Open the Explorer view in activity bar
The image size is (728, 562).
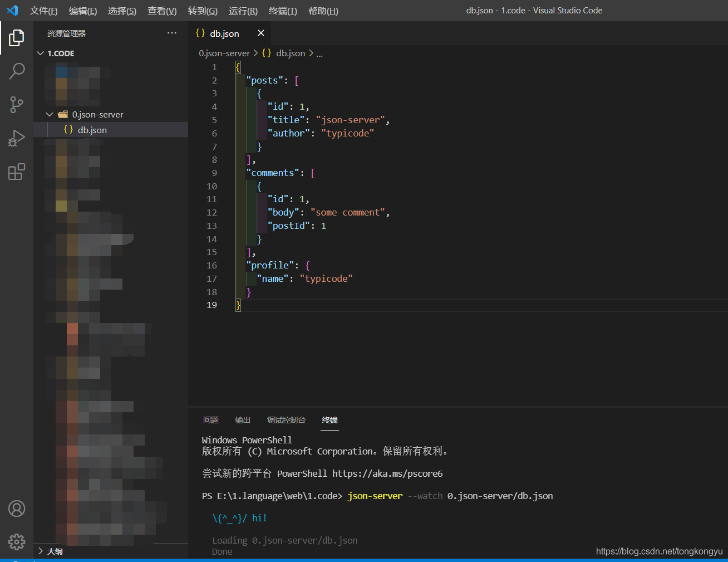(17, 38)
